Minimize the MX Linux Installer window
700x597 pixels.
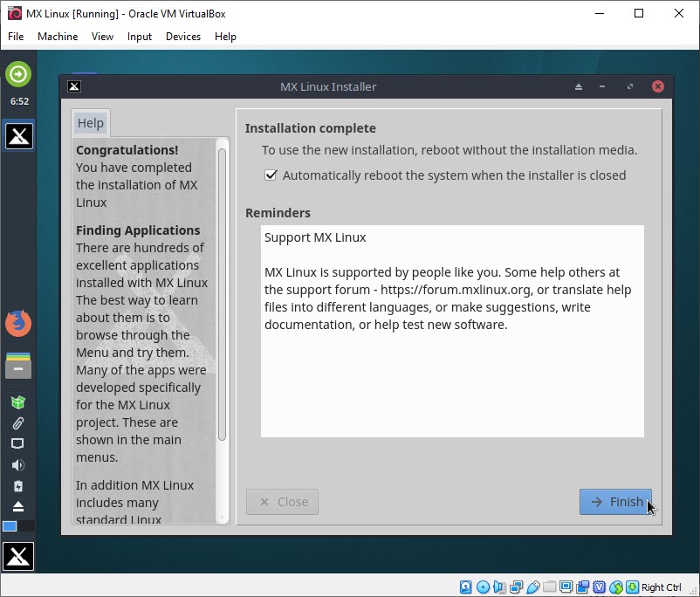602,86
